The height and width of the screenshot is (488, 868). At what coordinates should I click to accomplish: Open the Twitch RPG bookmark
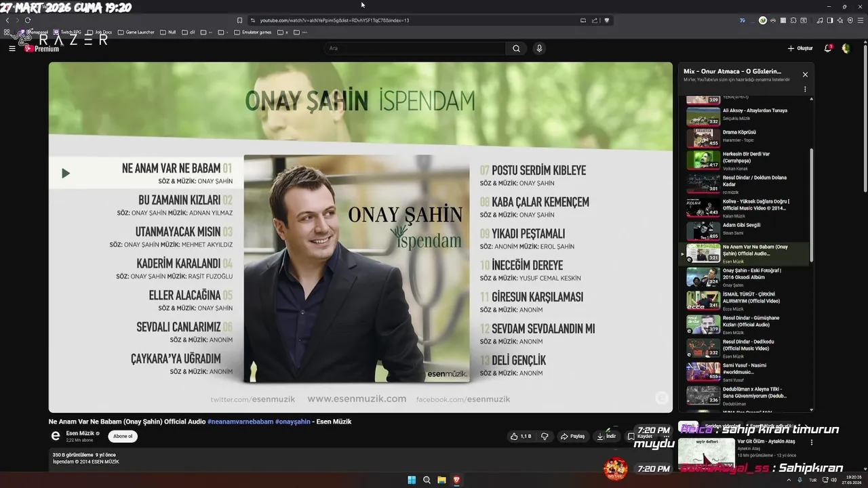coord(67,32)
